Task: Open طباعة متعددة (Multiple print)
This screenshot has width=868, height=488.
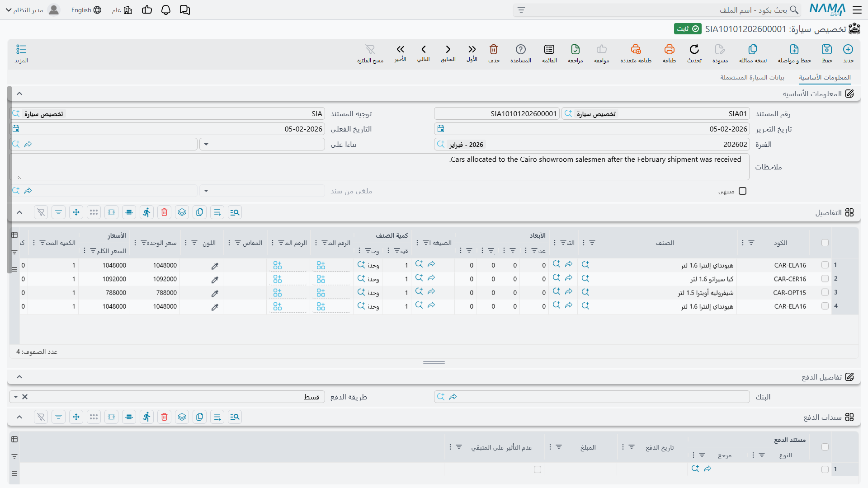Action: coord(636,54)
